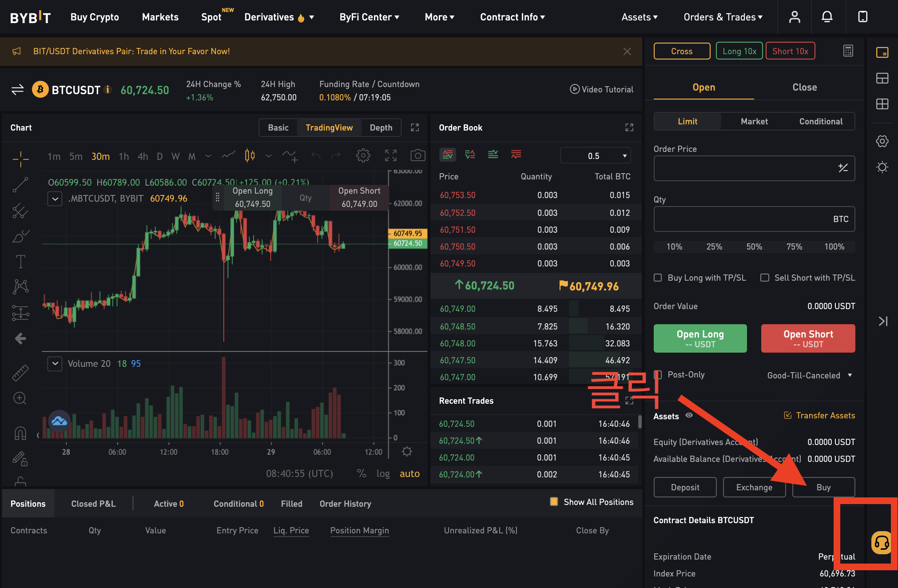Toggle Show All Positions checkbox
Image resolution: width=898 pixels, height=588 pixels.
click(x=554, y=502)
